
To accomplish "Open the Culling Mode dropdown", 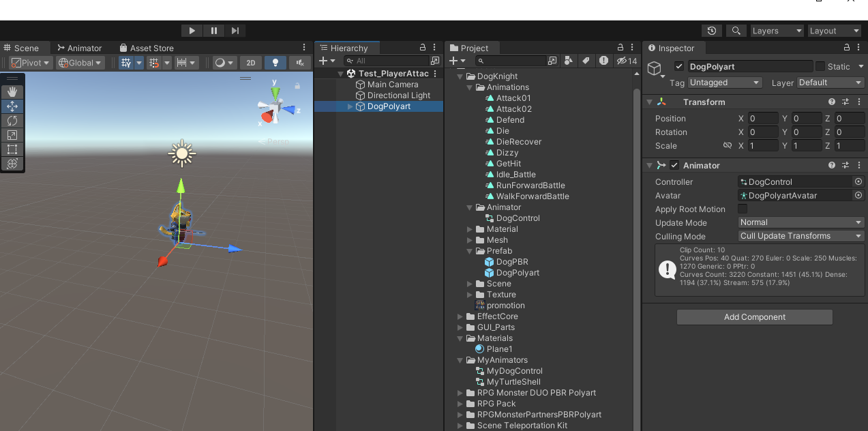I will [801, 236].
